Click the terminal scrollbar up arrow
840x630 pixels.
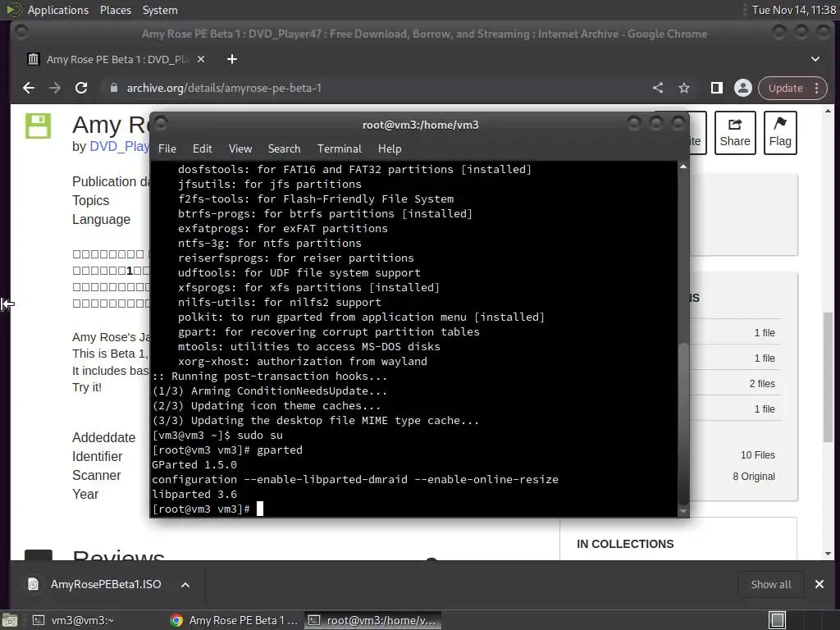[x=683, y=167]
